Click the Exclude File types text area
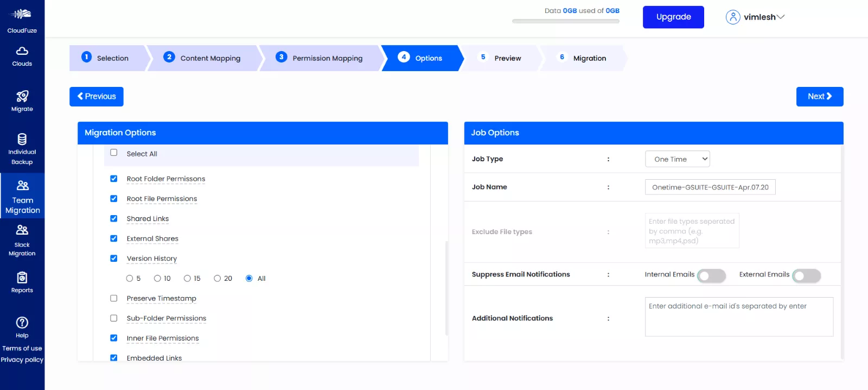The image size is (868, 390). point(692,231)
